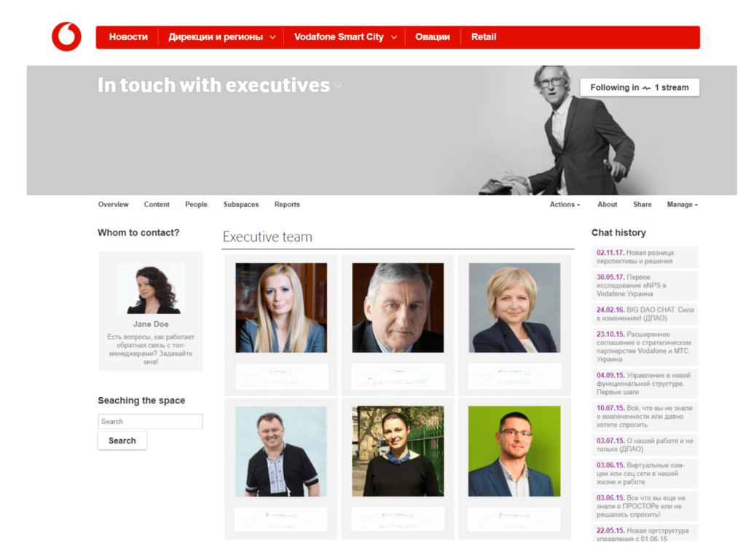Open the blonde woman executive photo
The image size is (746, 560).
click(x=281, y=307)
